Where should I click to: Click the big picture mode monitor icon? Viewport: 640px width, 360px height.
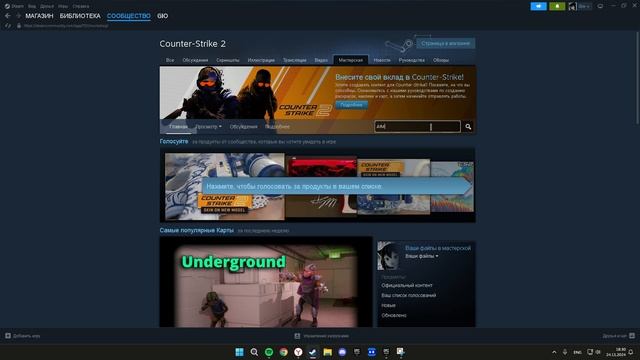(x=600, y=6)
